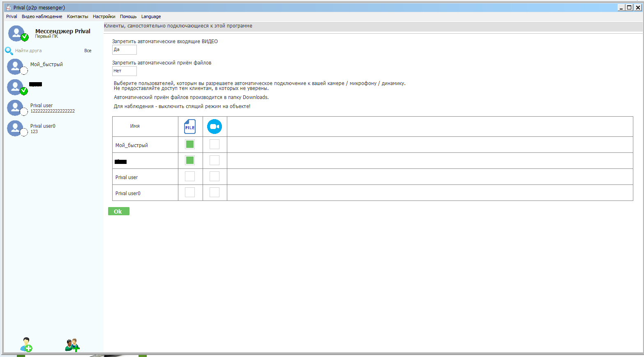The image size is (644, 357).
Task: Uncheck file access for Мой_быстрый
Action: [190, 144]
